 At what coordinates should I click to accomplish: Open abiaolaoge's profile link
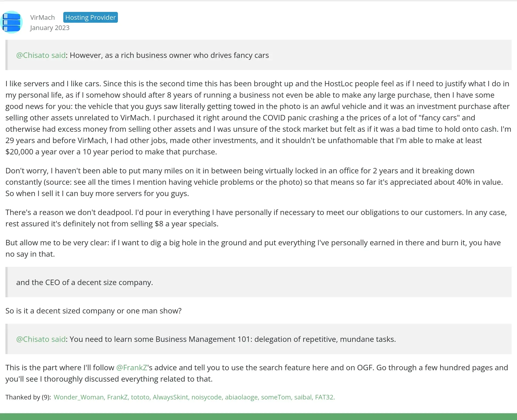point(241,397)
